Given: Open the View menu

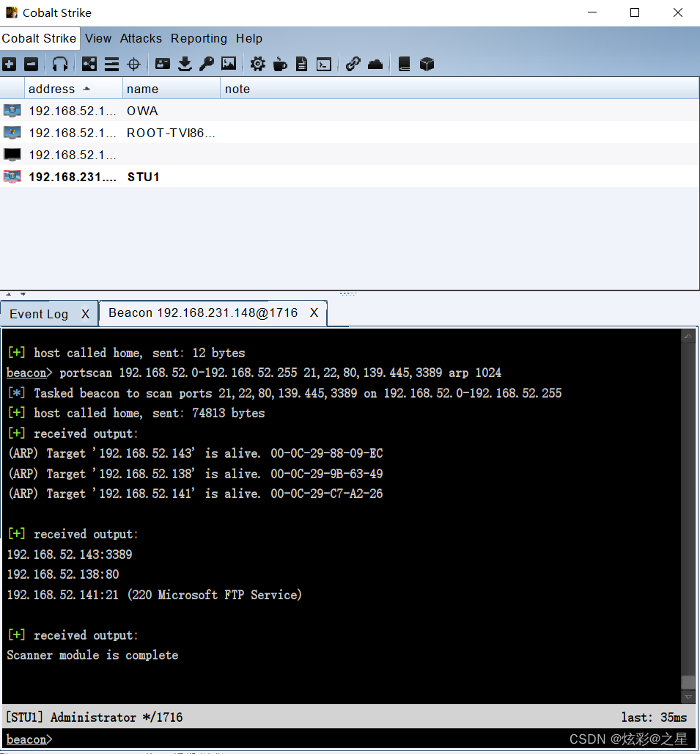Looking at the screenshot, I should 98,38.
